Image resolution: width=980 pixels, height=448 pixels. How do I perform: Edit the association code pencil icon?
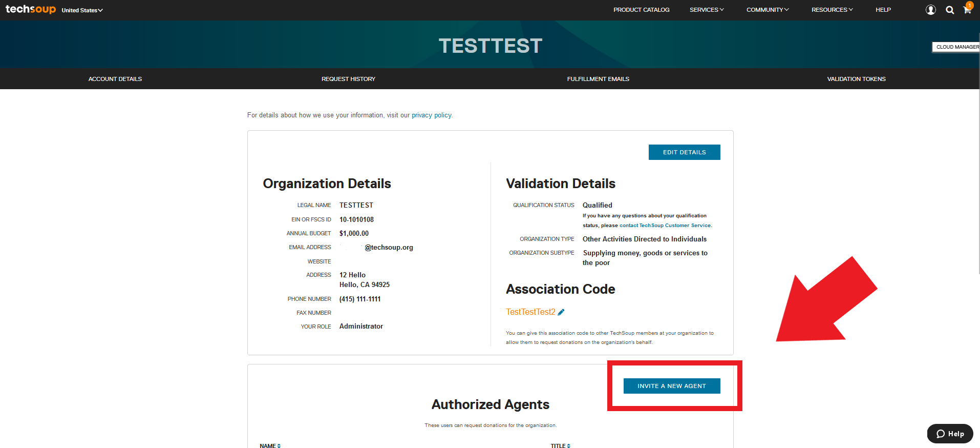click(x=561, y=312)
